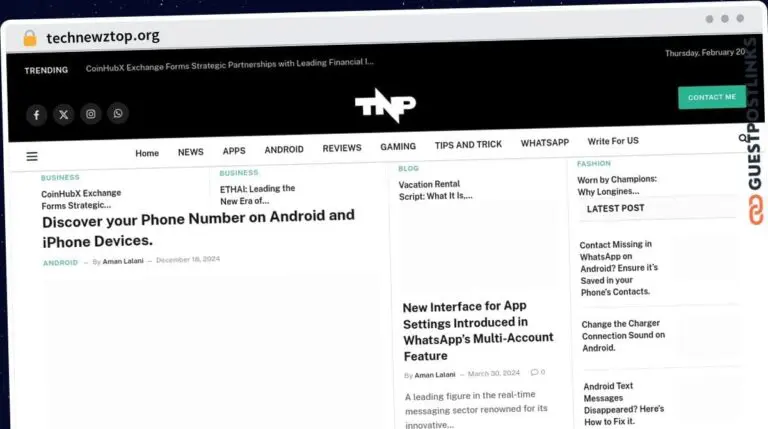768x429 pixels.
Task: Open the WHATSAPP menu item
Action: point(545,143)
